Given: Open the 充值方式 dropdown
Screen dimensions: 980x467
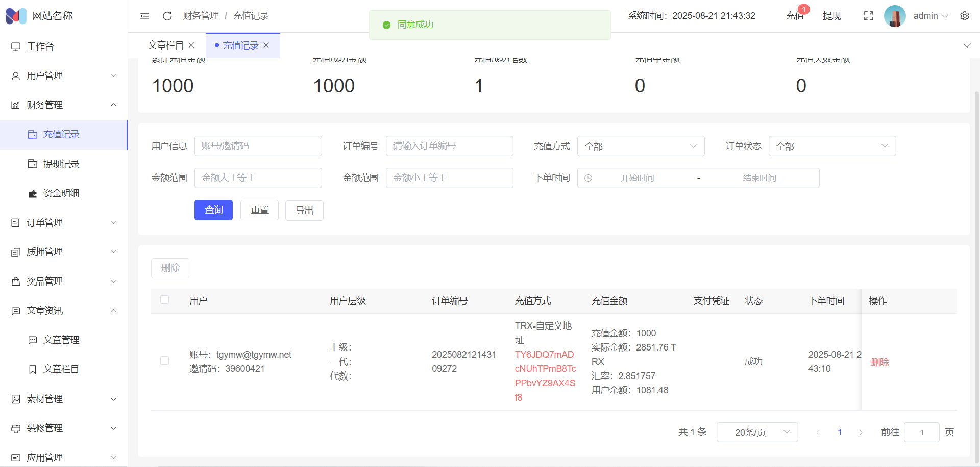Looking at the screenshot, I should coord(641,146).
